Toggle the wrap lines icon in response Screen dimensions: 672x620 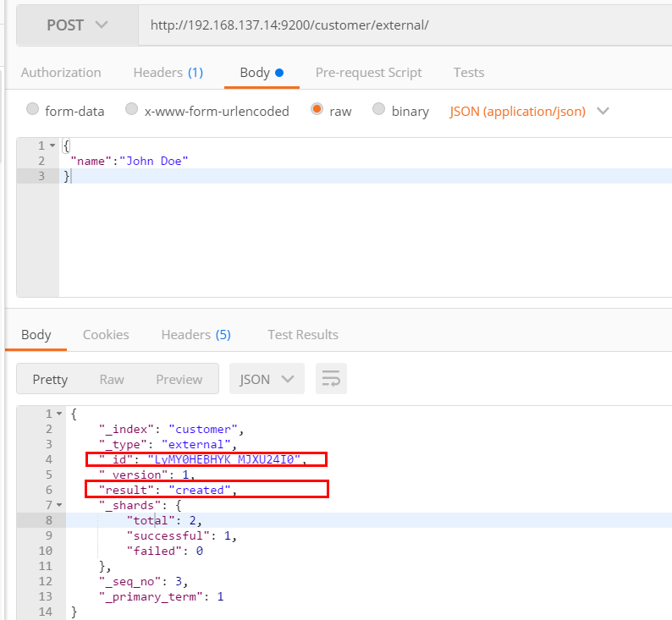pyautogui.click(x=331, y=379)
